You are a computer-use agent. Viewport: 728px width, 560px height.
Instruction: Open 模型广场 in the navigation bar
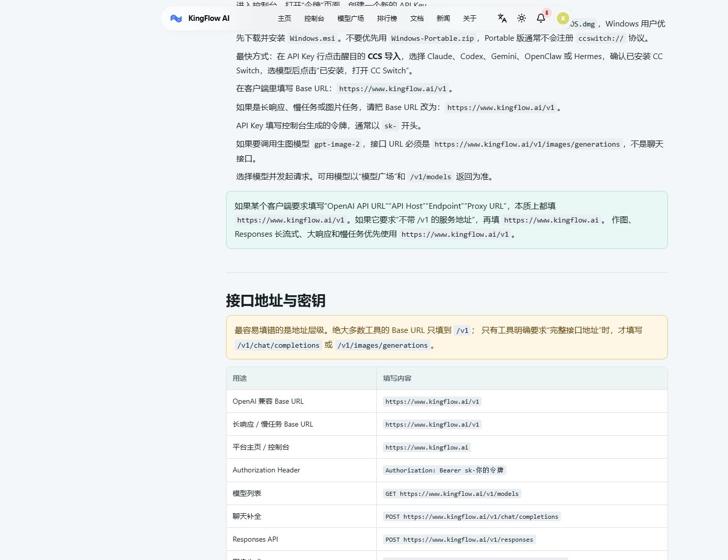point(351,18)
